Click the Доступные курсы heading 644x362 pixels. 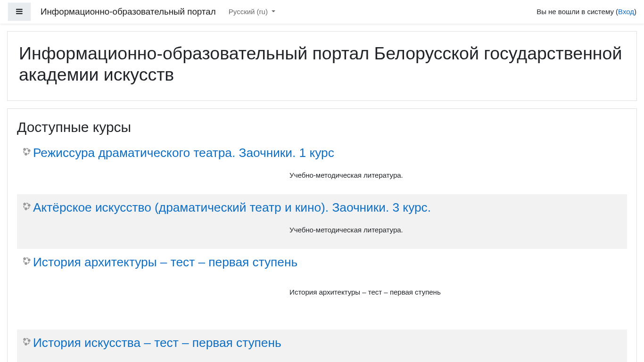tap(74, 127)
